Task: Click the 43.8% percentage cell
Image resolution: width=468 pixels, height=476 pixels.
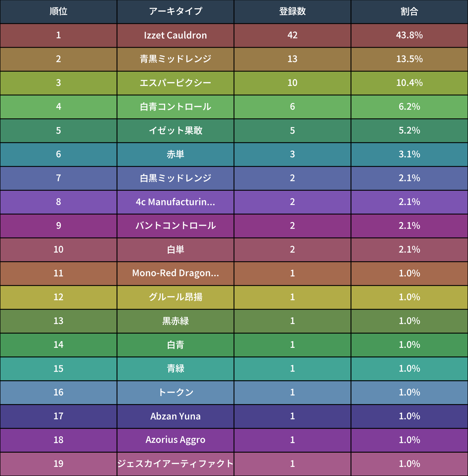Action: (409, 35)
